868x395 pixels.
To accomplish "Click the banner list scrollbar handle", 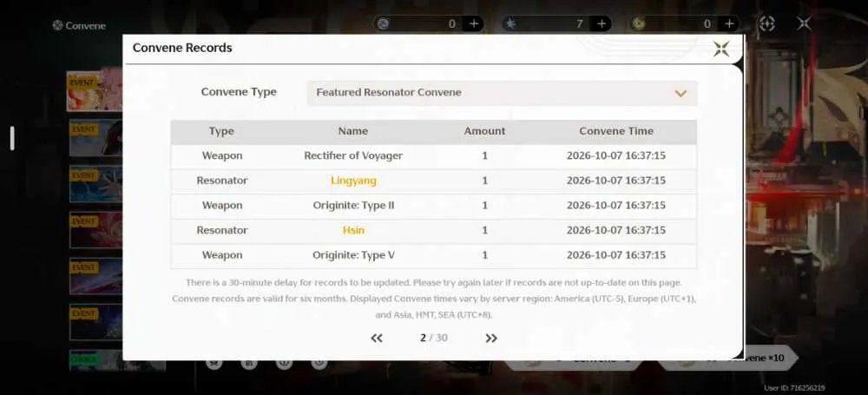I will (12, 138).
